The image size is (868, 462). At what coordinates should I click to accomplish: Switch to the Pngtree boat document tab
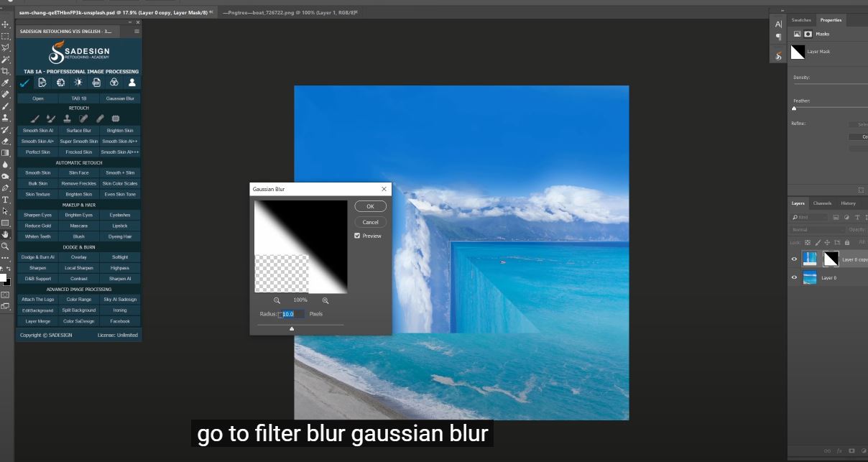tap(288, 13)
